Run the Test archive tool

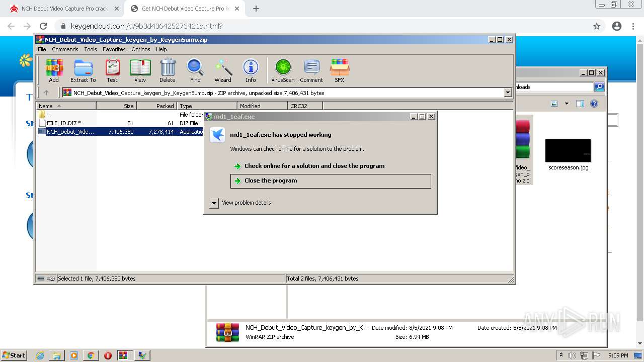112,71
